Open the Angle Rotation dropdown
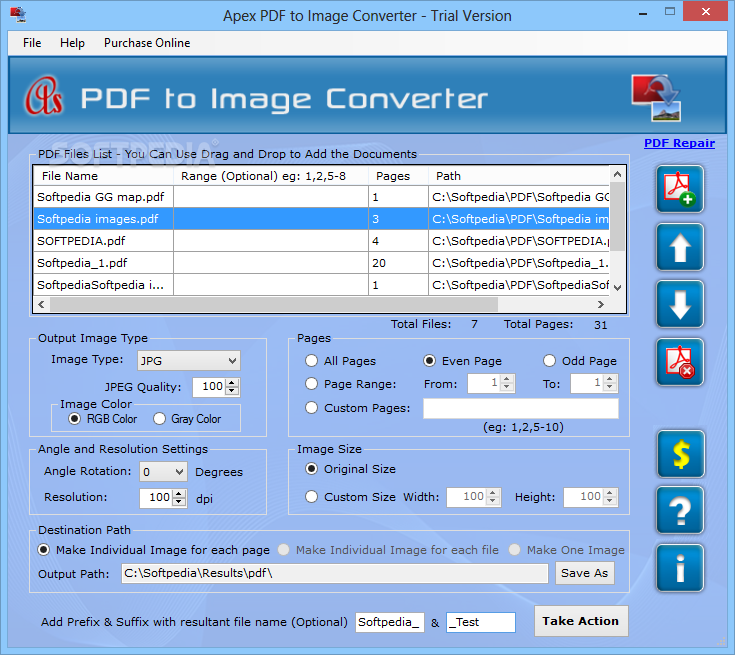The image size is (735, 655). coord(163,472)
